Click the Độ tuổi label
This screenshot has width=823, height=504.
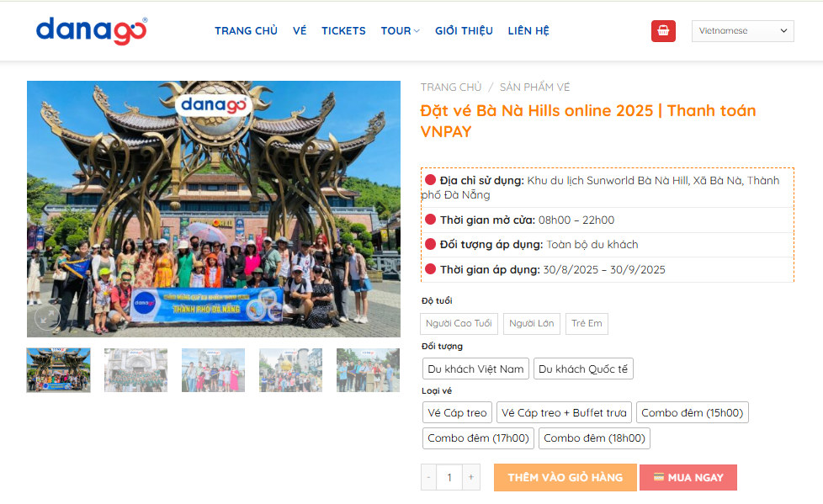437,301
